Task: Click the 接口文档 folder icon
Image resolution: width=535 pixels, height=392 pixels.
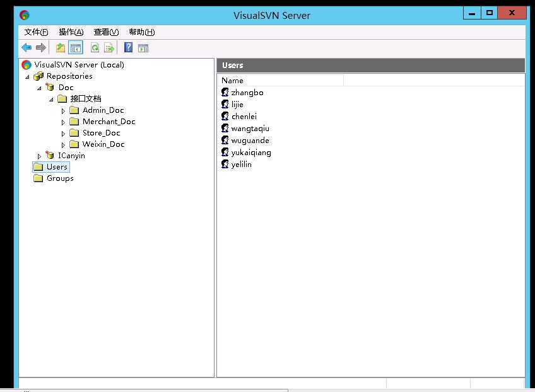Action: 62,99
